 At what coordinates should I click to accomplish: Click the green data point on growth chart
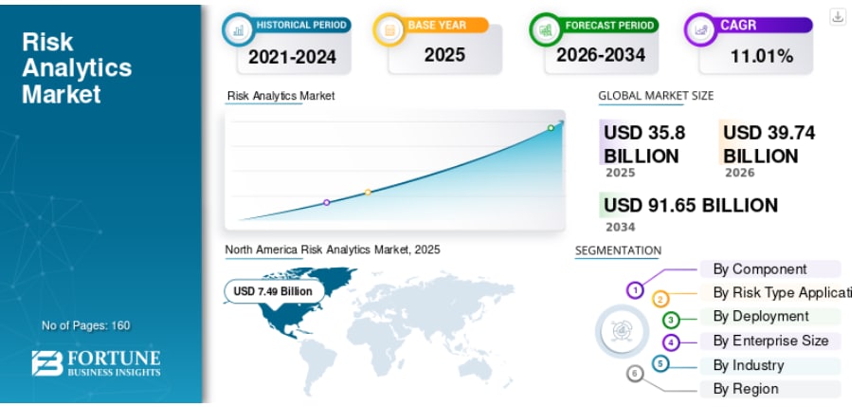(551, 128)
